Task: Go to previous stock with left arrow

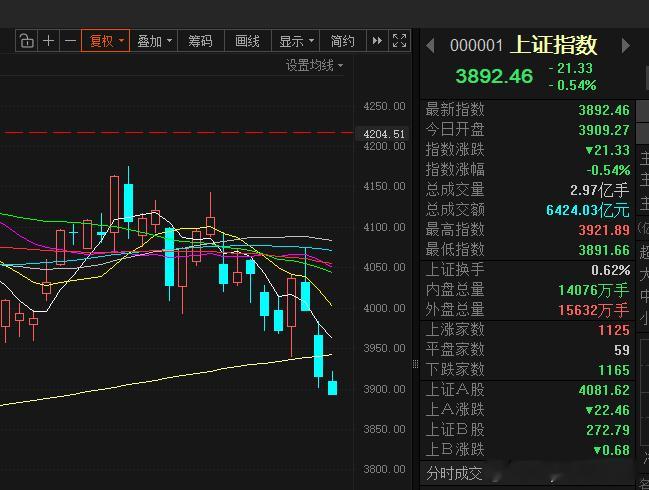Action: pos(430,46)
